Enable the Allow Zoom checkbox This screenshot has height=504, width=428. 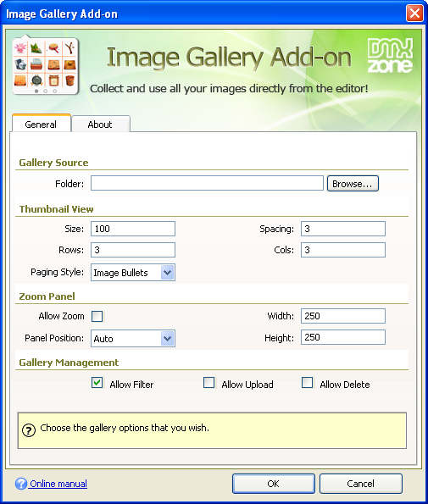pyautogui.click(x=97, y=316)
